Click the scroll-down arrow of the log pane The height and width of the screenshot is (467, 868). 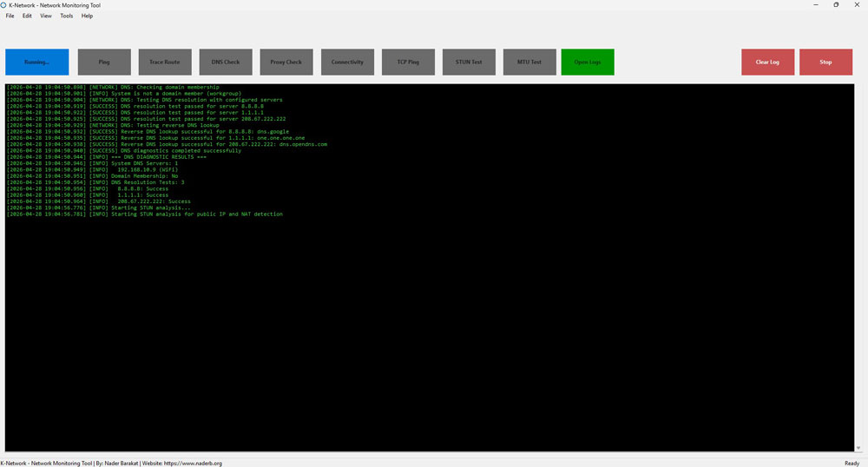(858, 448)
